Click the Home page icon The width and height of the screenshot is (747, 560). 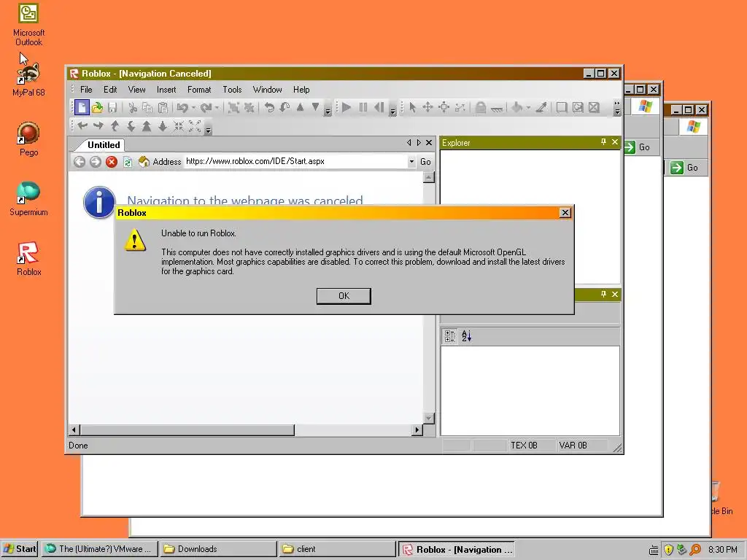coord(144,162)
